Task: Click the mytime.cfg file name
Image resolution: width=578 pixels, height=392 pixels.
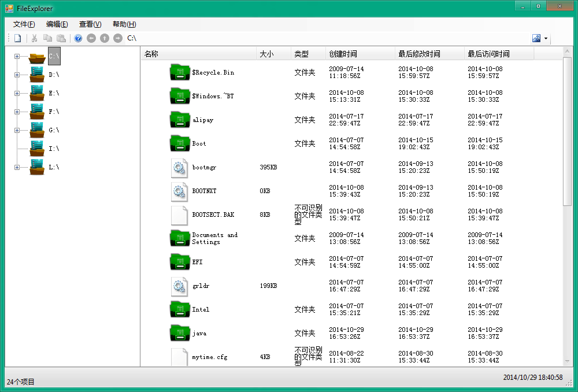Action: coord(210,357)
